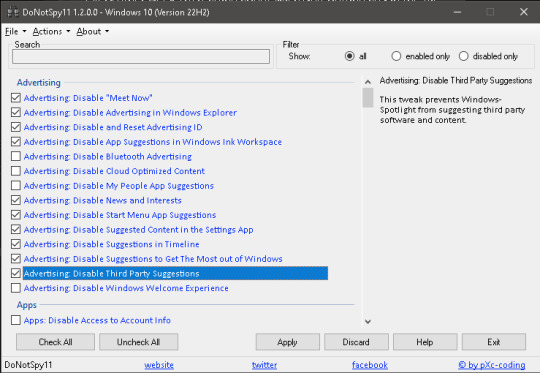
Task: Select the 'disabled only' filter radio button
Action: (464, 56)
